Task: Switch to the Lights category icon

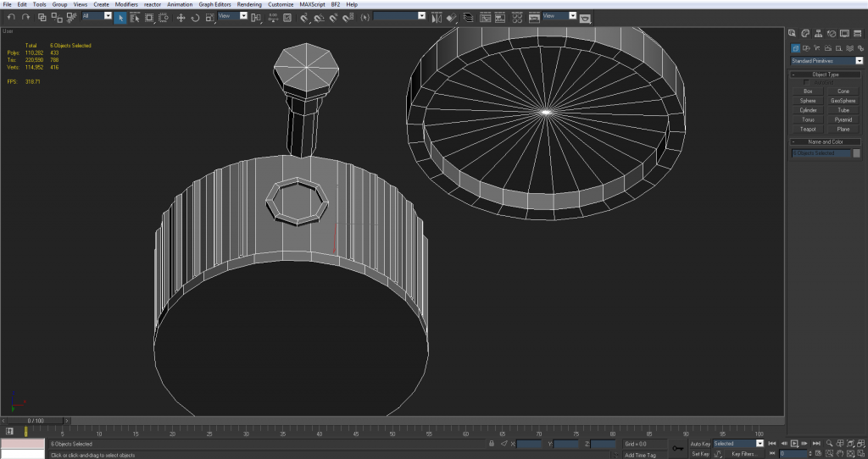Action: pos(819,48)
